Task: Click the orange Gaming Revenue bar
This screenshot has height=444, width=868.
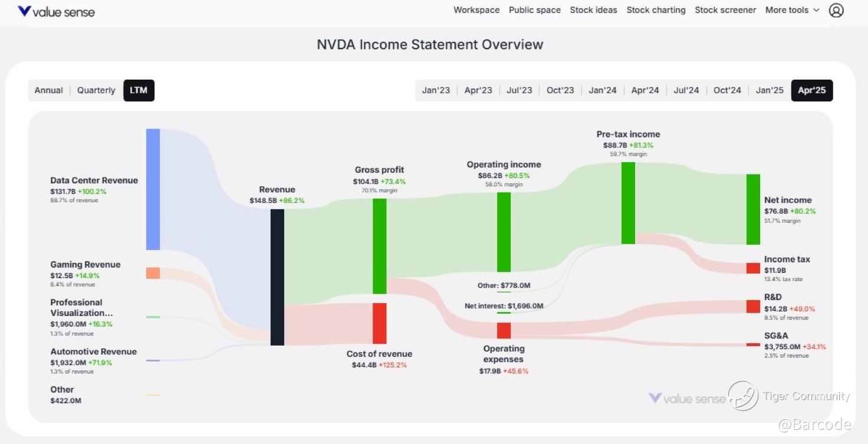Action: click(x=153, y=273)
